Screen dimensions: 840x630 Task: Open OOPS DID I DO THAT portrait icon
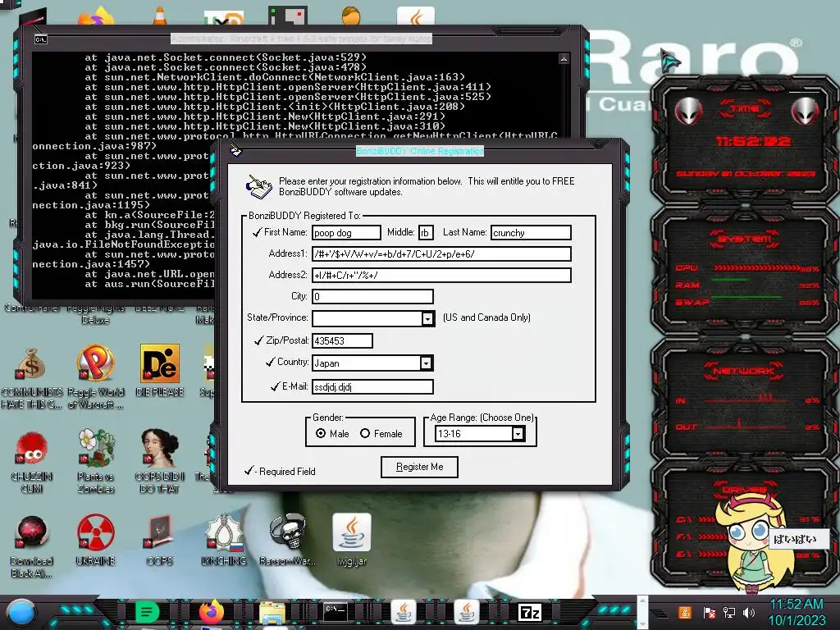(160, 447)
